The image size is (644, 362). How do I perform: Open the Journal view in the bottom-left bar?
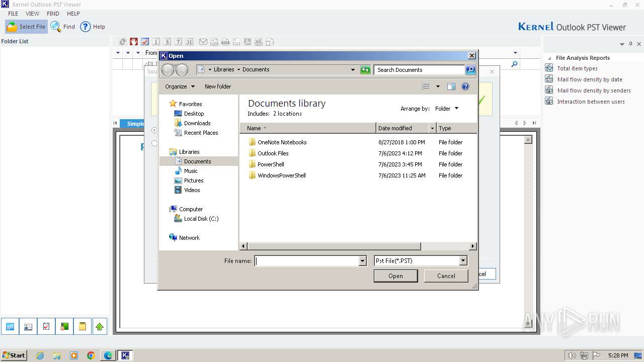tap(64, 326)
